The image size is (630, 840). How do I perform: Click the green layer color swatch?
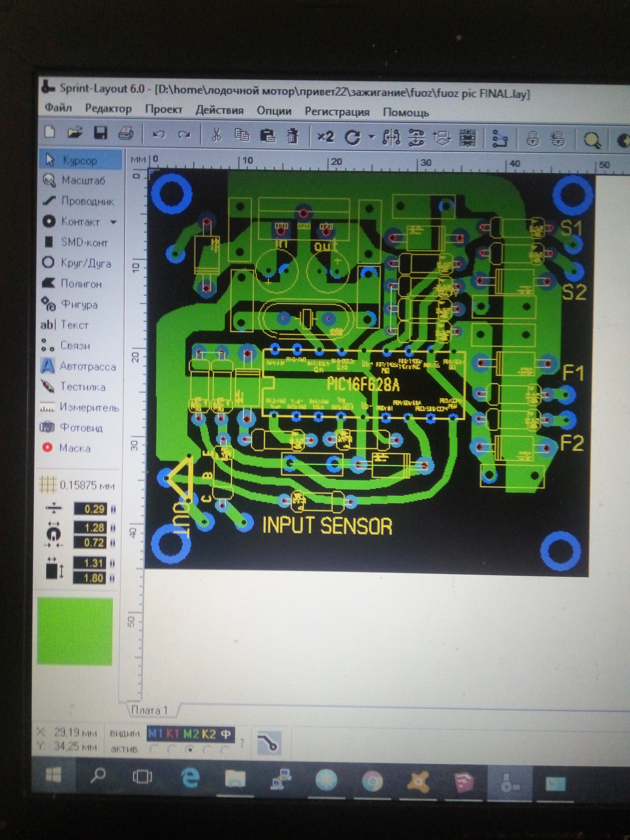[x=75, y=631]
